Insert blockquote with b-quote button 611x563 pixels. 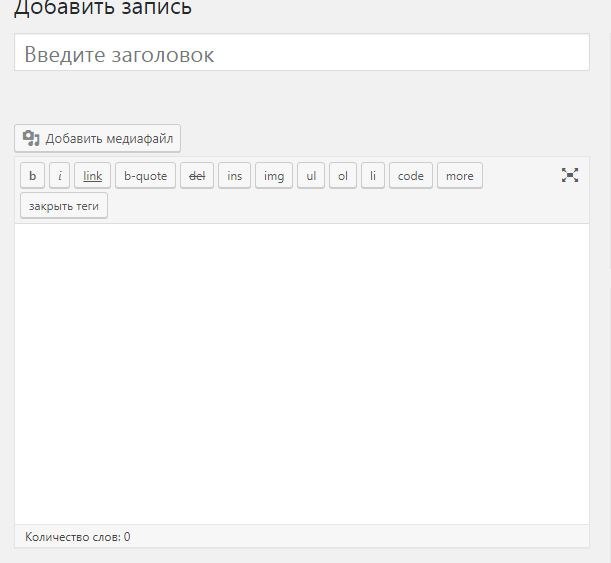145,176
